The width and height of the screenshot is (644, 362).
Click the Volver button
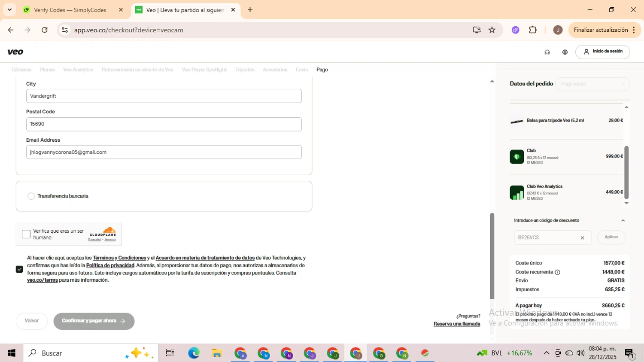[32, 321]
